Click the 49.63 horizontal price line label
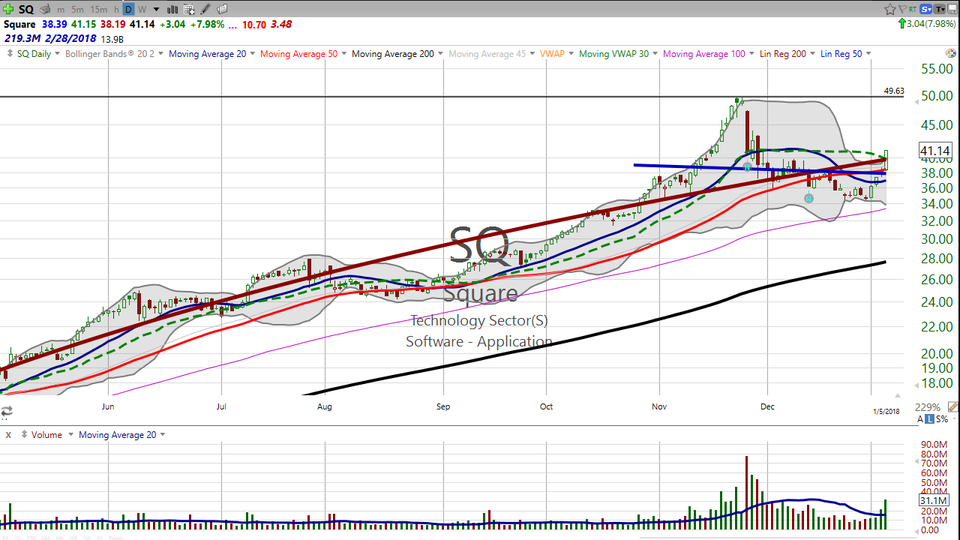This screenshot has width=960, height=540. click(x=894, y=91)
